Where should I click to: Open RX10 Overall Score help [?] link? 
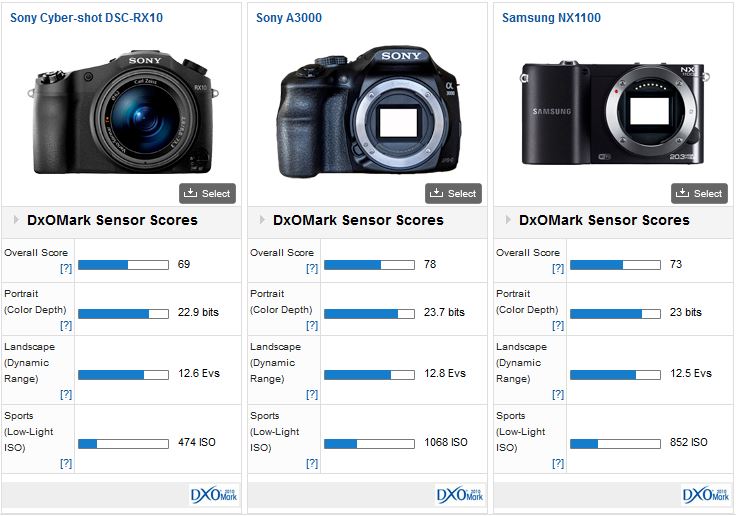pyautogui.click(x=66, y=268)
